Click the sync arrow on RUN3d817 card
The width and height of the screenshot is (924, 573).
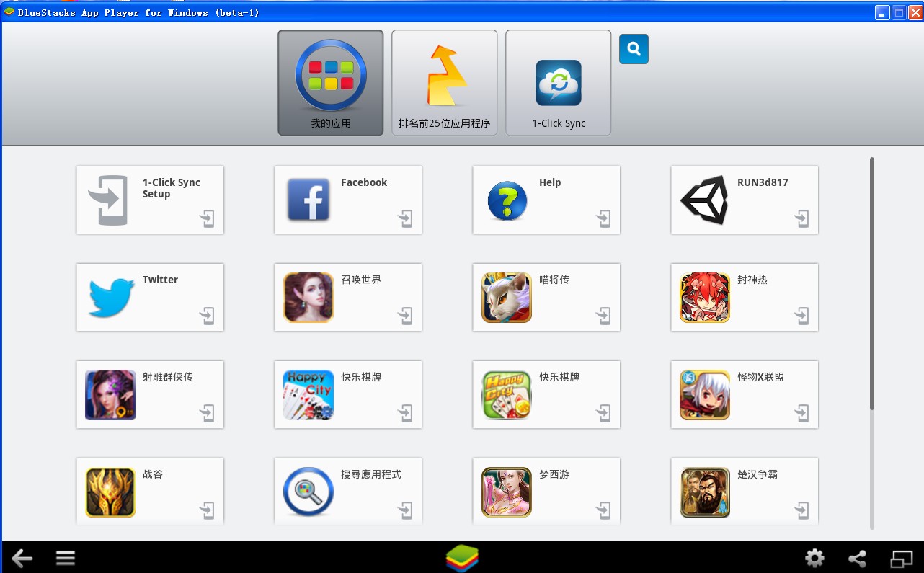coord(801,218)
